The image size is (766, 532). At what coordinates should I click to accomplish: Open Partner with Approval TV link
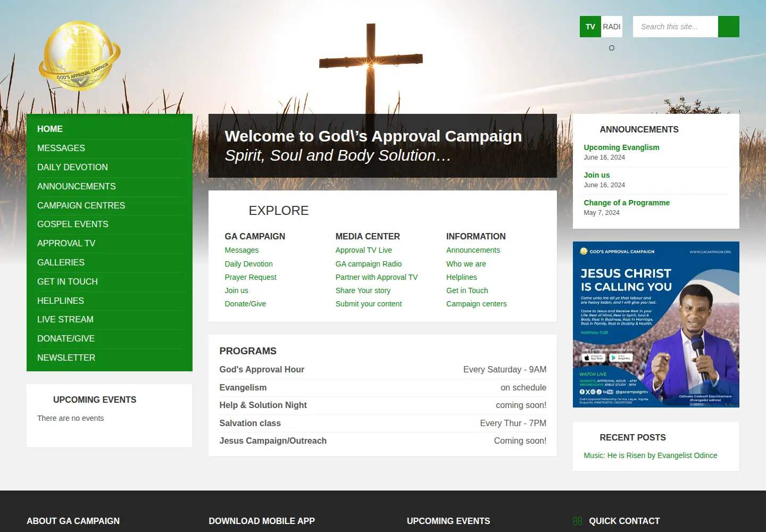tap(377, 277)
